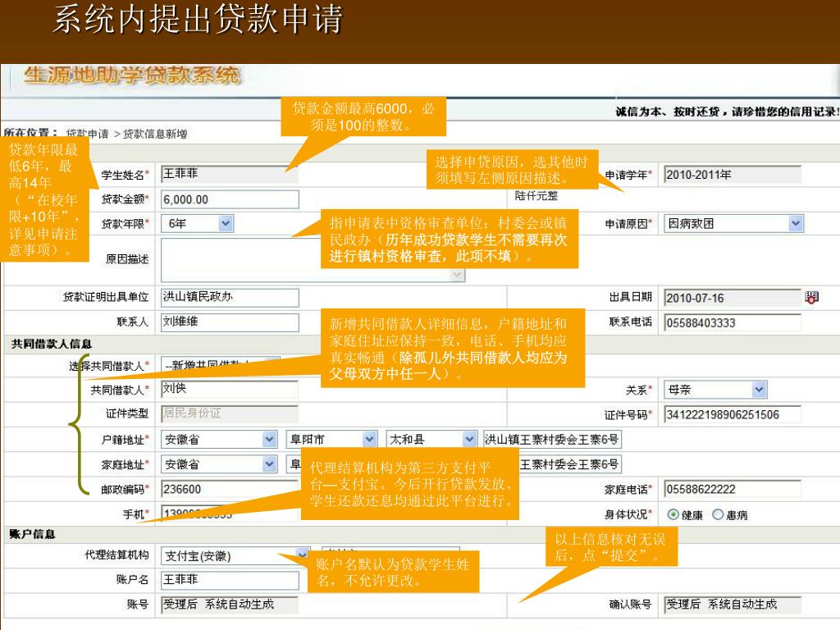Click the 联系电话 field with 05588403333
The height and width of the screenshot is (630, 840).
tap(720, 322)
